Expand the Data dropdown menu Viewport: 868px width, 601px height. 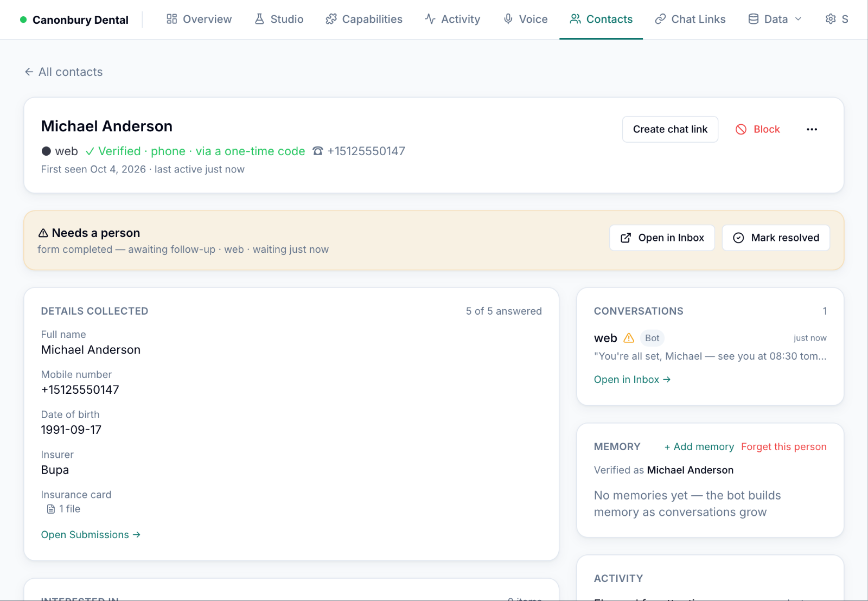coord(775,20)
